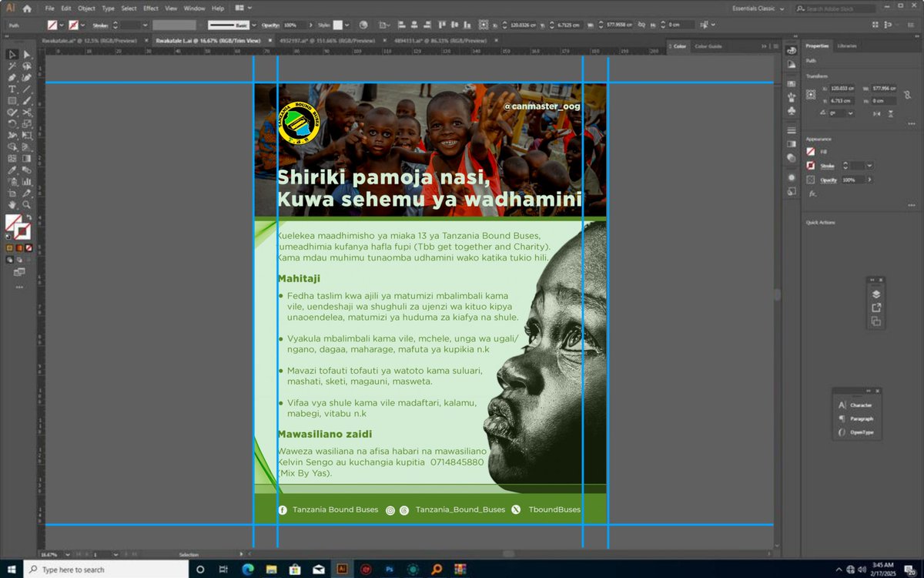Select the Zoom tool in toolbox
The image size is (924, 578).
pyautogui.click(x=26, y=204)
